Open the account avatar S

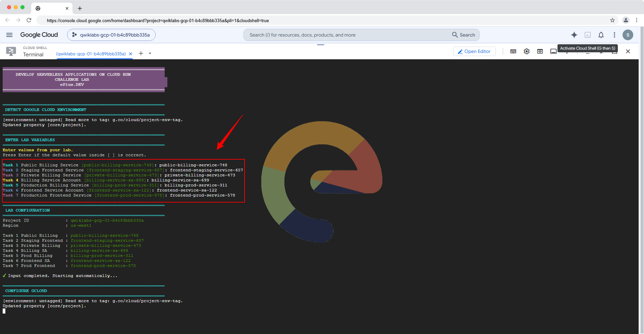point(628,35)
